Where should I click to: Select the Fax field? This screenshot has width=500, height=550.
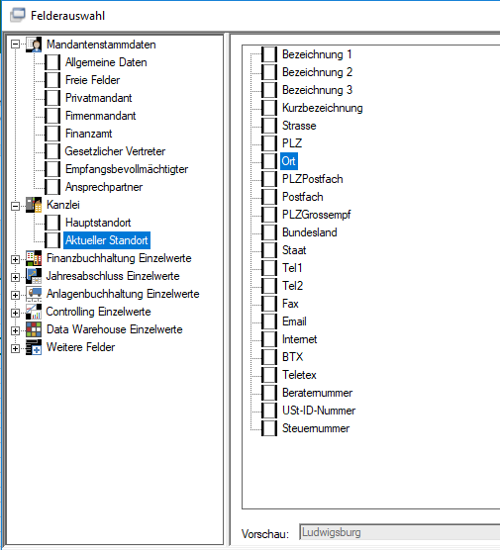coord(290,304)
